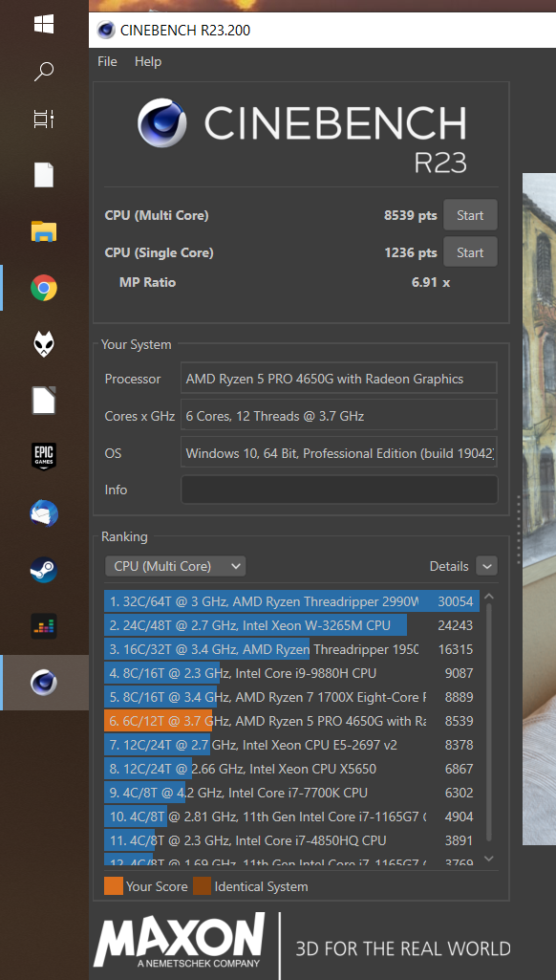
Task: Select the Intel Xeon X5650 ranking row
Action: point(292,769)
